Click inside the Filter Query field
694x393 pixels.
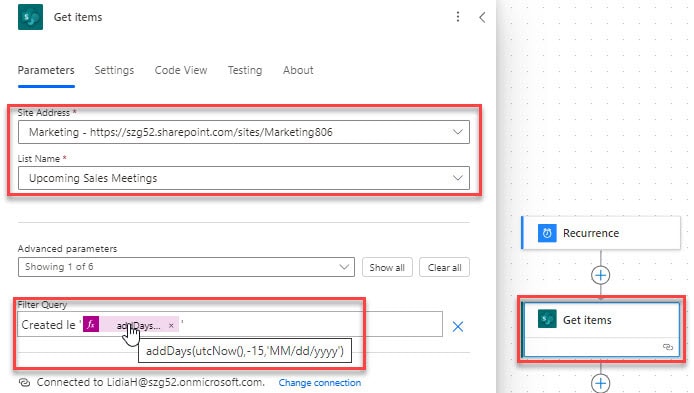230,324
